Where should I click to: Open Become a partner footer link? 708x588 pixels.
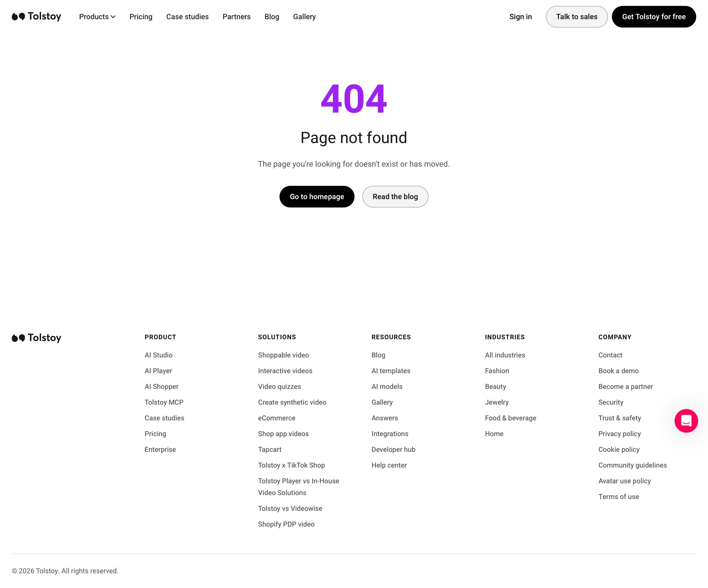(626, 386)
